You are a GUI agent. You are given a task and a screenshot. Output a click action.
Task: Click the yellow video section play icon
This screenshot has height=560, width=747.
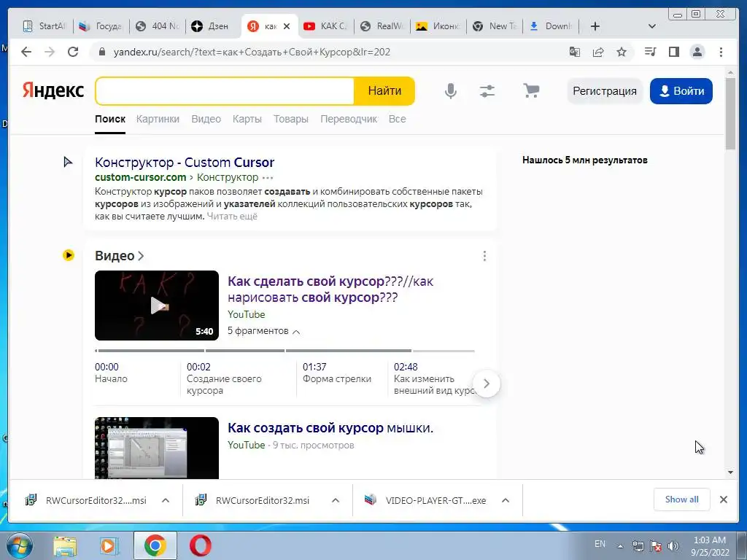coord(68,255)
